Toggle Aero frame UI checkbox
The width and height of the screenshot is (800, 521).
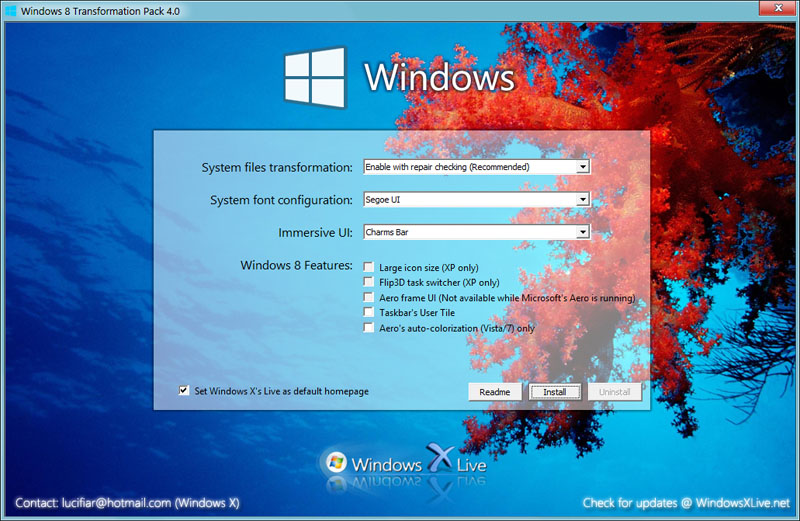[x=368, y=297]
